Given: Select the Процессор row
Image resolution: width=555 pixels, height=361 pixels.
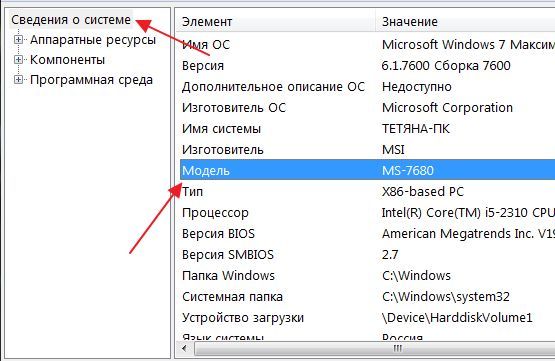Looking at the screenshot, I should (367, 213).
